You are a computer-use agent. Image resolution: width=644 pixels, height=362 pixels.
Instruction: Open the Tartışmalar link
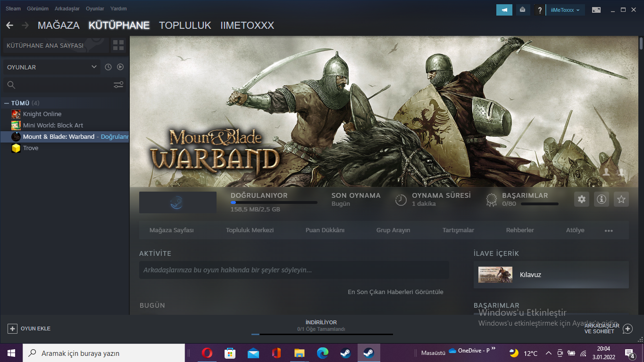tap(458, 230)
